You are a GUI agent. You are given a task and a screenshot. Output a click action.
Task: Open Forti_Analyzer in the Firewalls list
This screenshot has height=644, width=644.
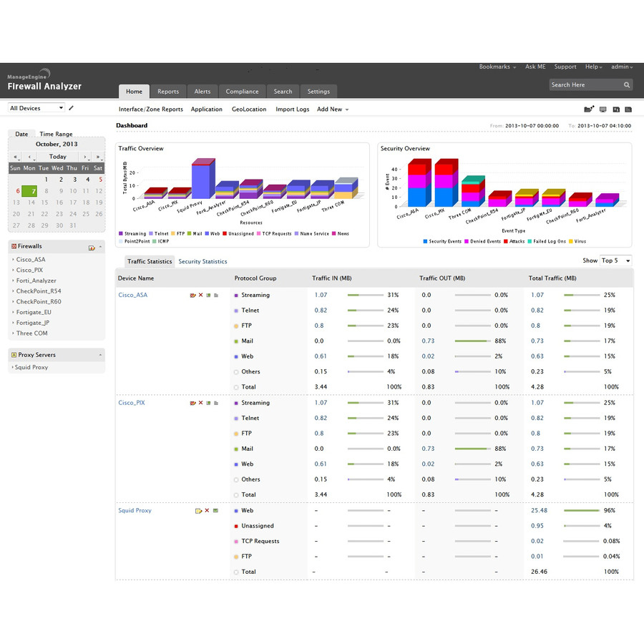[x=36, y=280]
